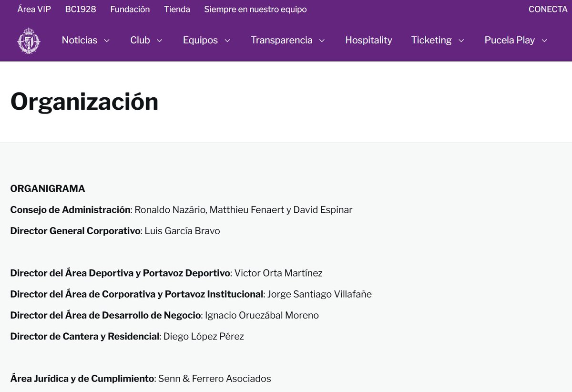The width and height of the screenshot is (572, 392).
Task: Open the Ticketing menu item
Action: (431, 41)
